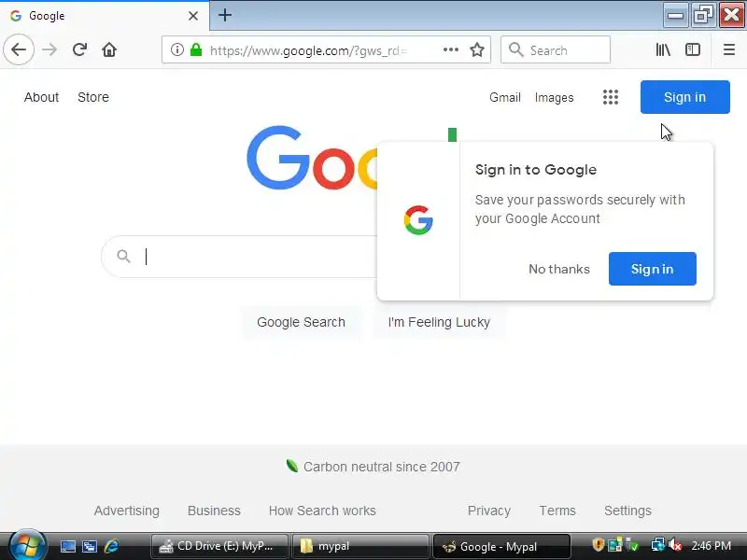Open the Windows Start orb

[27, 545]
